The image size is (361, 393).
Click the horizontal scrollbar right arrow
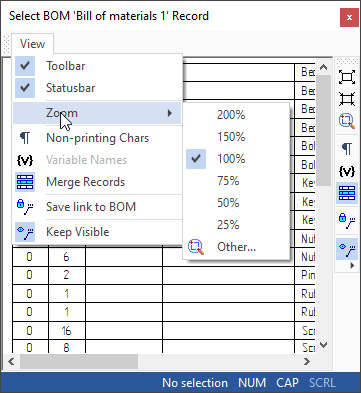pyautogui.click(x=307, y=361)
